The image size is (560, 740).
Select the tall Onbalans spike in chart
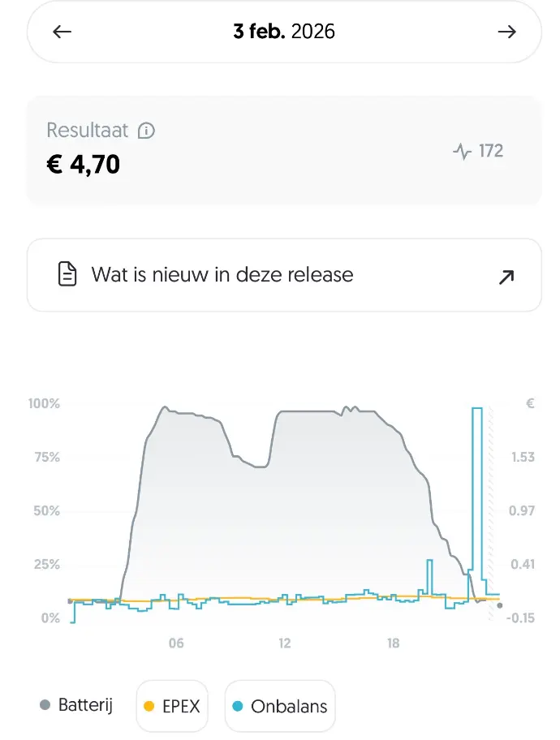coord(477,487)
